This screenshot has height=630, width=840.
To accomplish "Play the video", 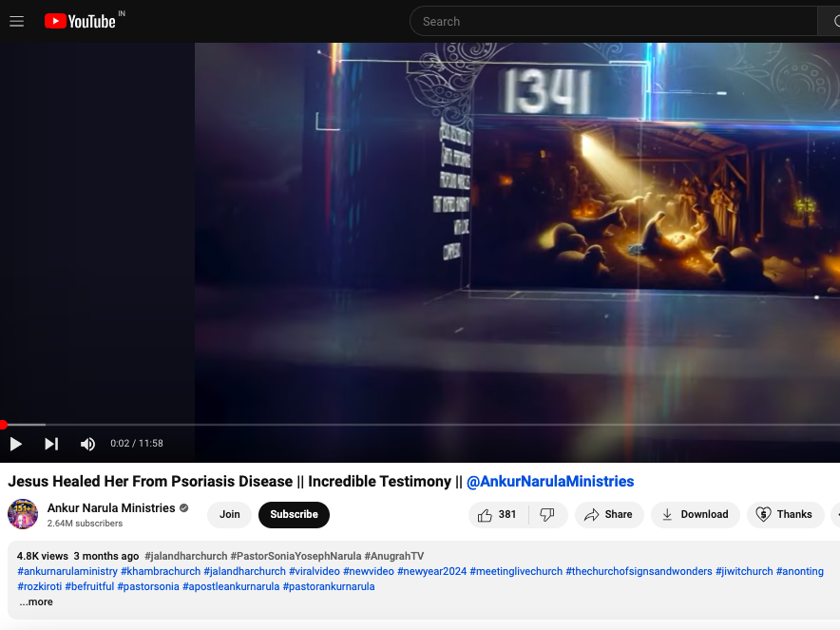I will (16, 444).
